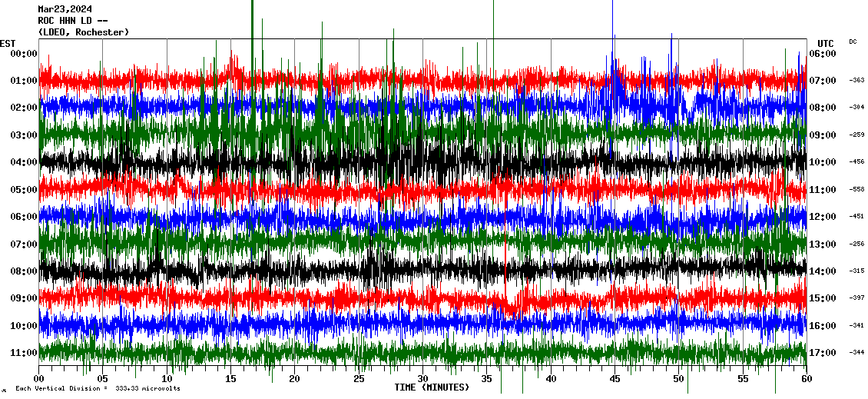Viewport: 868px width, 399px height.
Task: Select the DC column header
Action: coord(853,42)
